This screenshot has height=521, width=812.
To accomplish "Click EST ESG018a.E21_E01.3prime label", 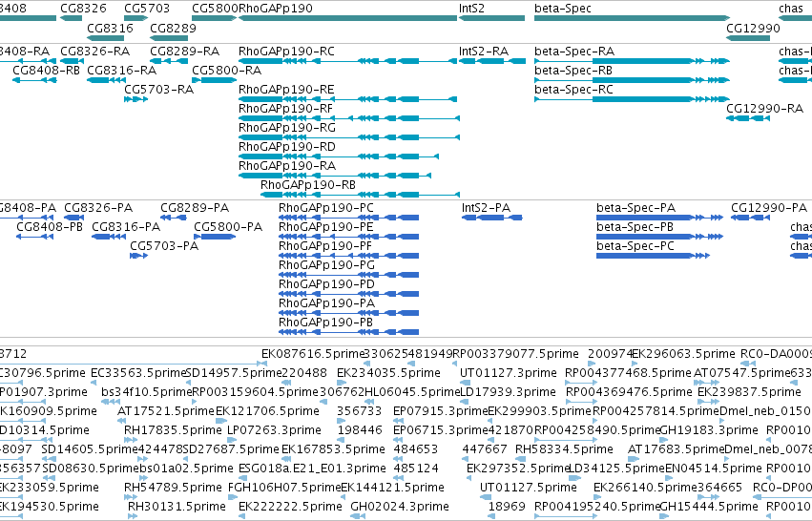I will [312, 469].
